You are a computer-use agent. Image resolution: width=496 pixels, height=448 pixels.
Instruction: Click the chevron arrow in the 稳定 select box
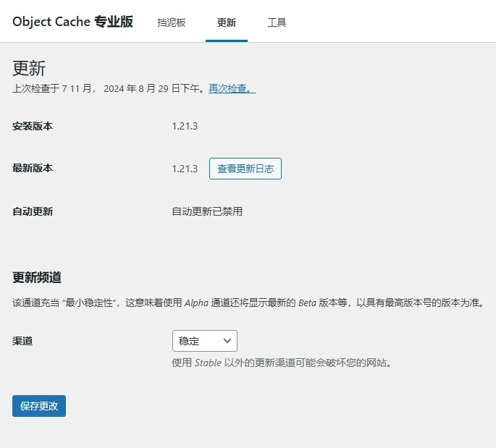click(x=227, y=341)
